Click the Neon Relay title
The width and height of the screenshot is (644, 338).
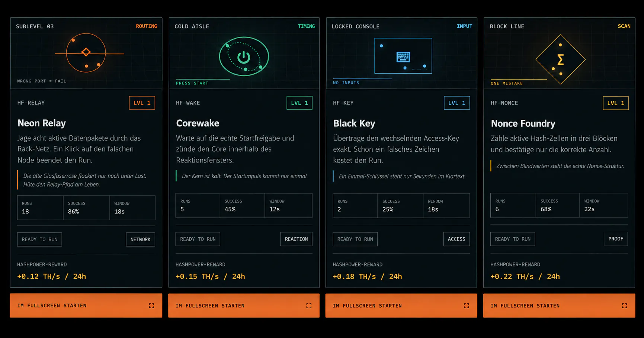[42, 123]
